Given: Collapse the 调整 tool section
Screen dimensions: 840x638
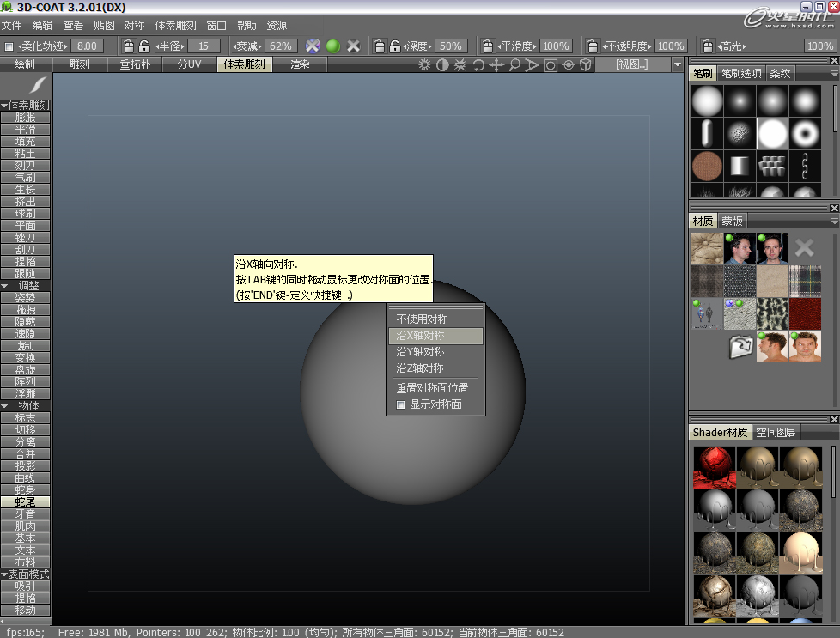Looking at the screenshot, I should (x=26, y=285).
